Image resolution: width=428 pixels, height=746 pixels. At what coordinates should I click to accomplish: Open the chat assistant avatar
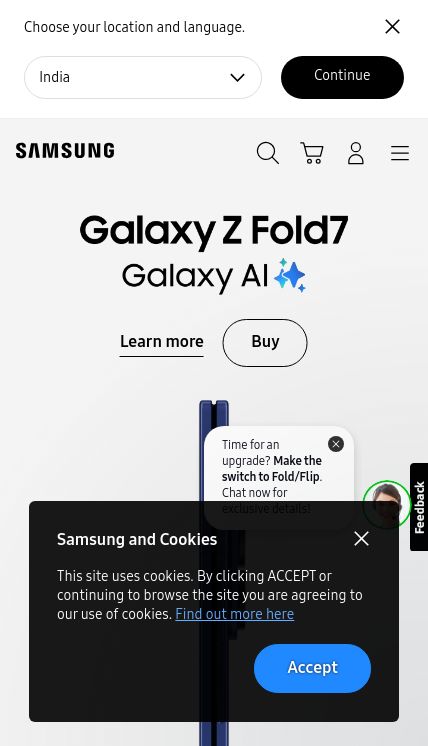(x=387, y=504)
